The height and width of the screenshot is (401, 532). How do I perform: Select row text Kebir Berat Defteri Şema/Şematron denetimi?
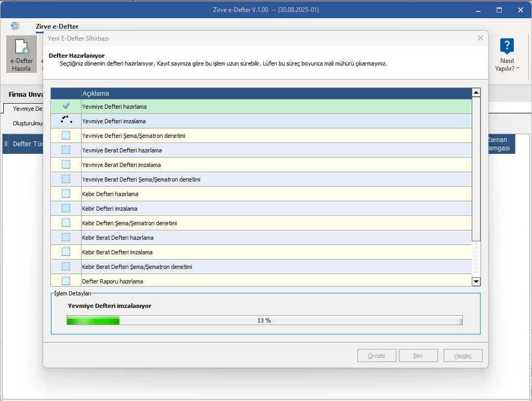click(137, 267)
